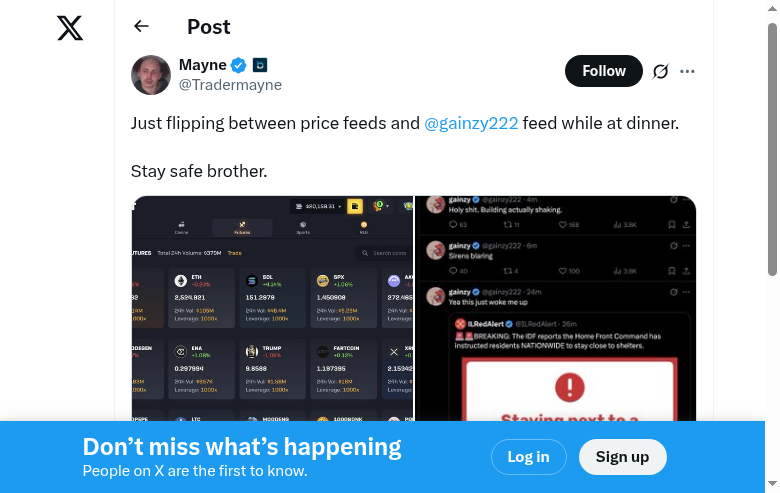The height and width of the screenshot is (493, 780).
Task: Open the left crypto futures screenshot
Action: (x=272, y=308)
